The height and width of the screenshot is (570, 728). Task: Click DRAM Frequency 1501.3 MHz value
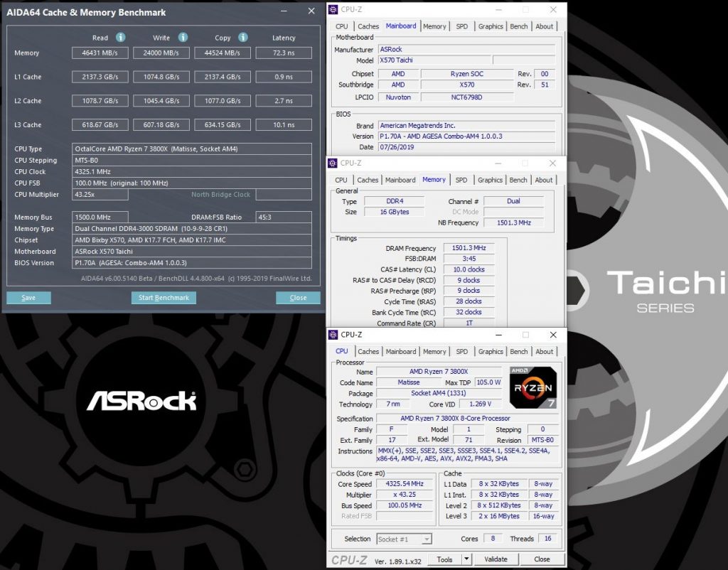(x=469, y=248)
